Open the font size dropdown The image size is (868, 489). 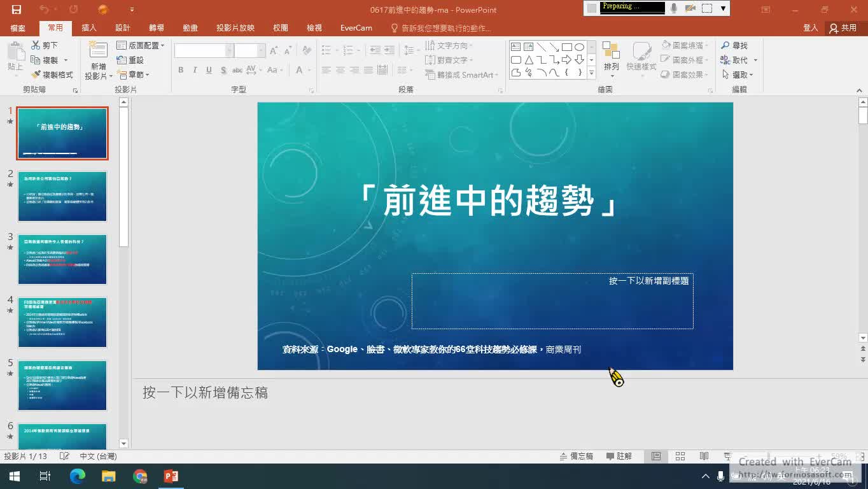(x=261, y=51)
